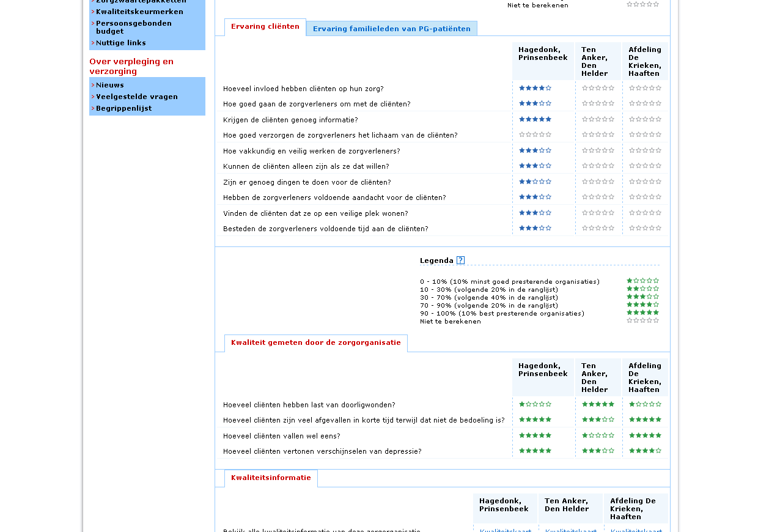769x532 pixels.
Task: Click Hagedonk's star rating for 'genoeg dingen te doen'
Action: pyautogui.click(x=535, y=182)
